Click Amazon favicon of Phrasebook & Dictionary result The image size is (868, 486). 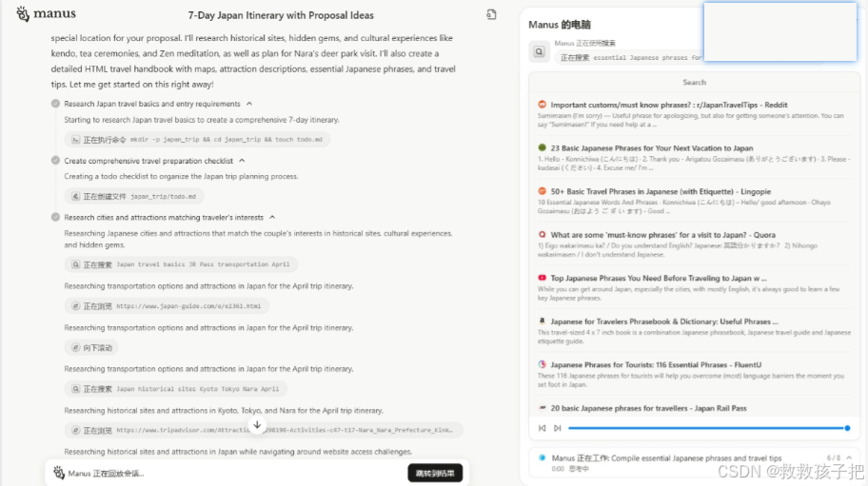click(x=542, y=321)
